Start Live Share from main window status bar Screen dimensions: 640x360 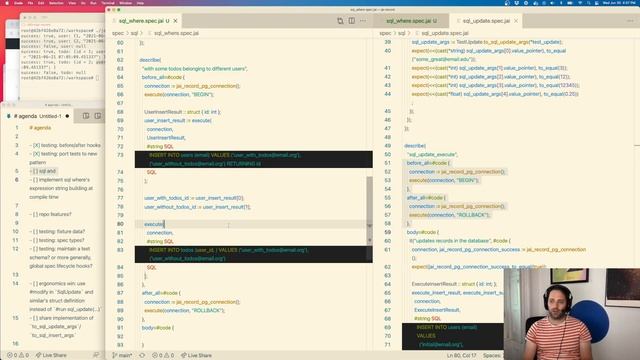click(x=196, y=355)
